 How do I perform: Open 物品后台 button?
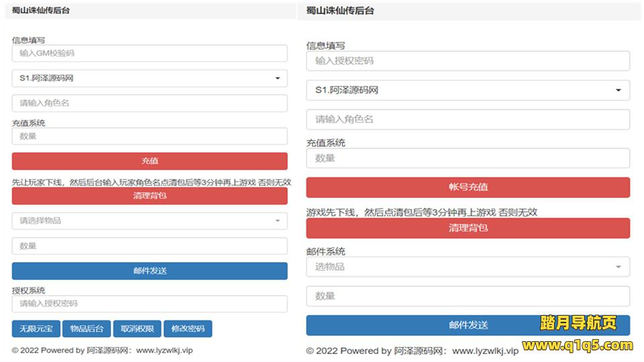pos(87,328)
